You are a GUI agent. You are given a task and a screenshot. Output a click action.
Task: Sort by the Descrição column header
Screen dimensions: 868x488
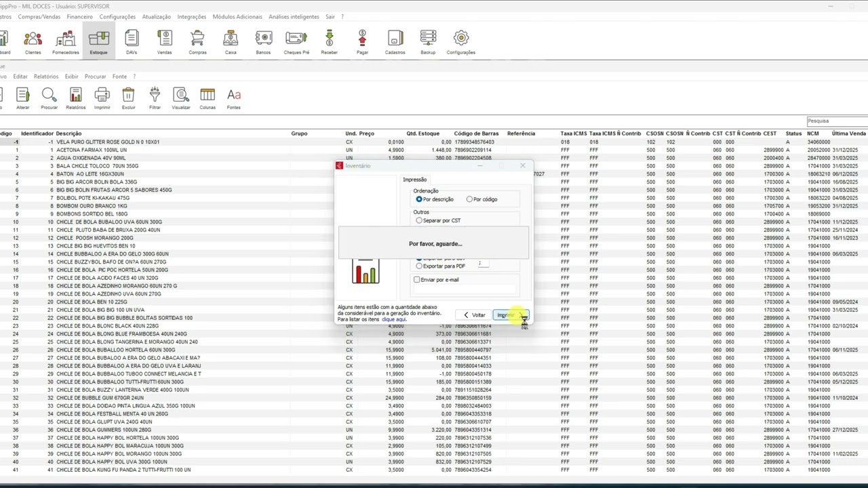tap(68, 134)
